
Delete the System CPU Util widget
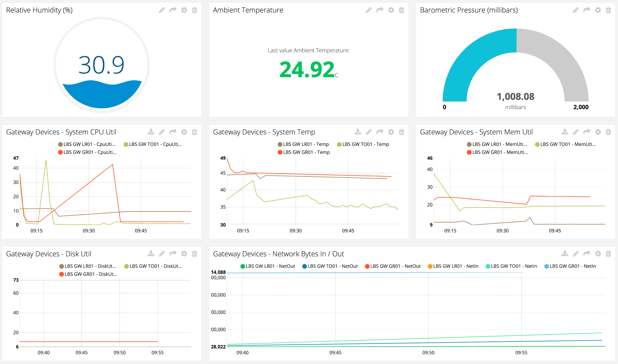pos(195,132)
